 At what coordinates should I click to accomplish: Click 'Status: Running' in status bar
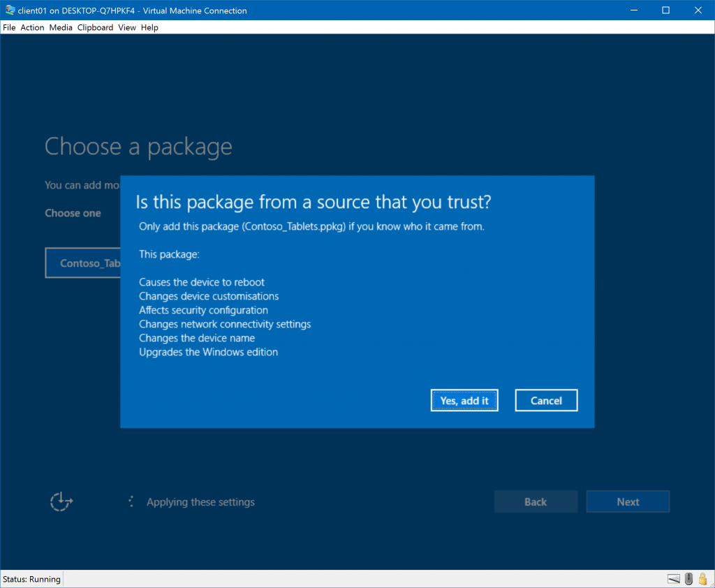(31, 579)
